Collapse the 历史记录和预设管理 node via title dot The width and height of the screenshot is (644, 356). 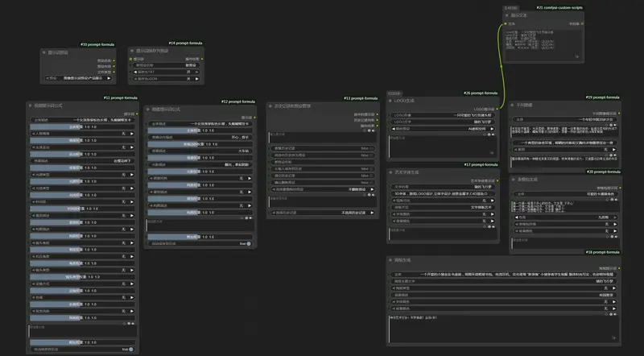270,106
